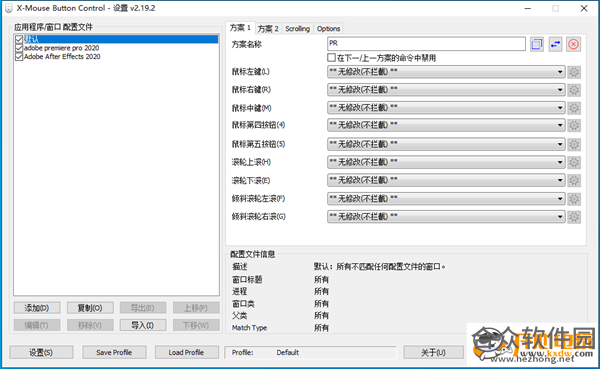Uncheck the Adobe After Effects 2020 profile

pos(19,57)
